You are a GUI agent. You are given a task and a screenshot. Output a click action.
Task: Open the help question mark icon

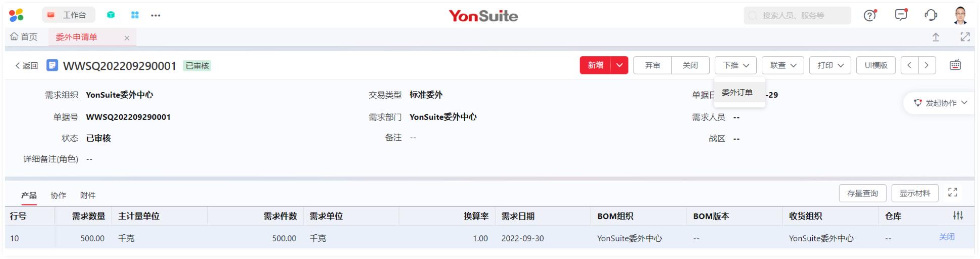pos(870,15)
